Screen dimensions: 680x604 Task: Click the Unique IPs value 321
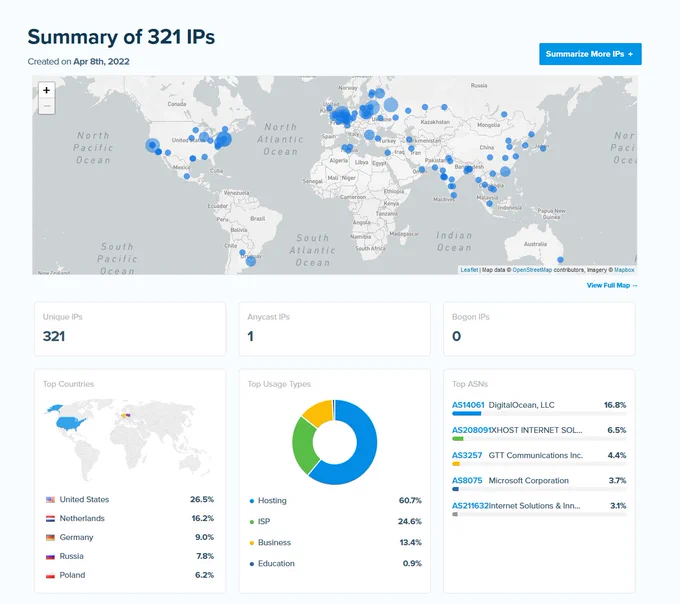pos(54,336)
